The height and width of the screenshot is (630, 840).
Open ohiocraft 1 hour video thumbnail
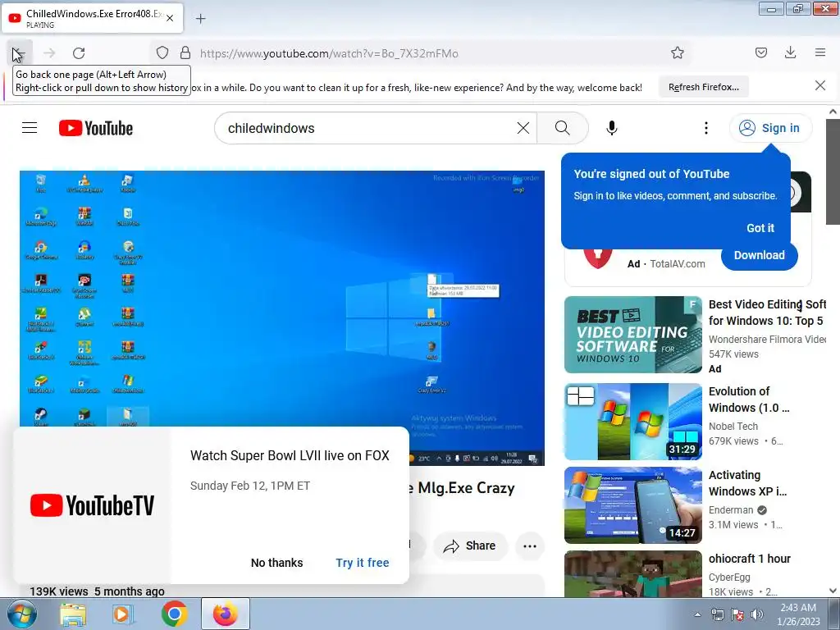pyautogui.click(x=632, y=573)
